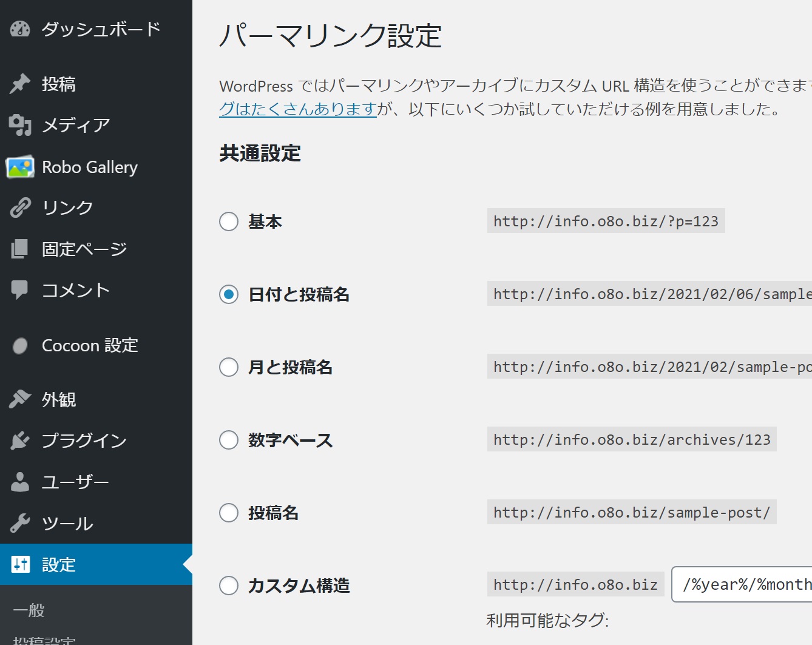Open the 一般 settings submenu link

point(29,610)
